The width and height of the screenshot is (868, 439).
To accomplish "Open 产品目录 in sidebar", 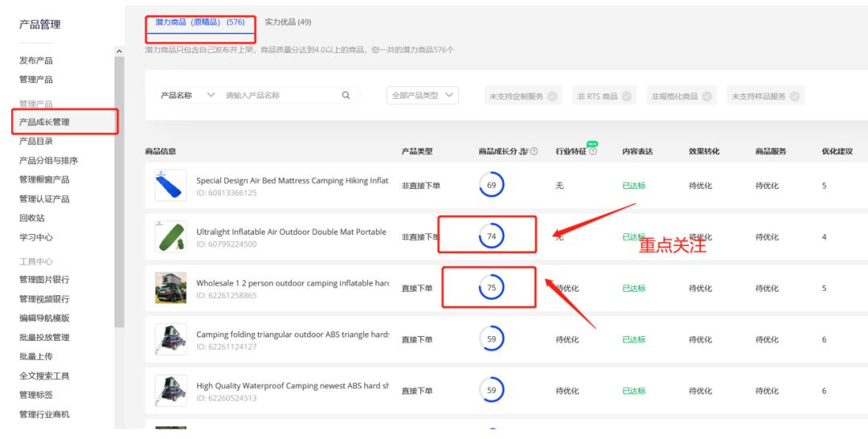I will pyautogui.click(x=36, y=142).
